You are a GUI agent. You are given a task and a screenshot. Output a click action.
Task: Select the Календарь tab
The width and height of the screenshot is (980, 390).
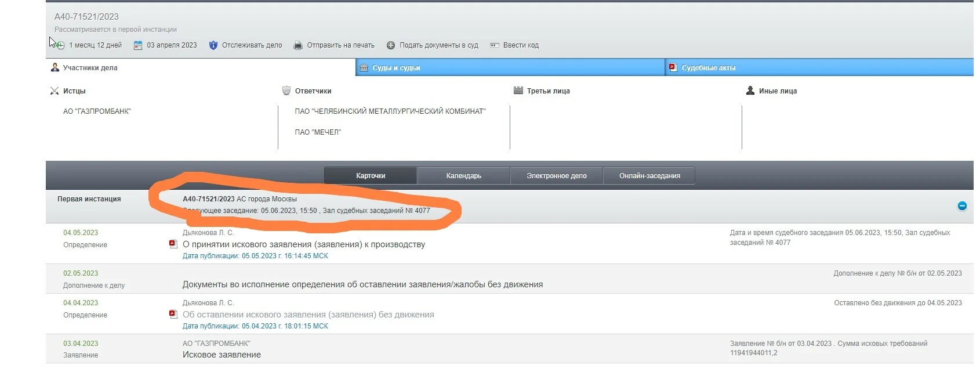coord(464,176)
